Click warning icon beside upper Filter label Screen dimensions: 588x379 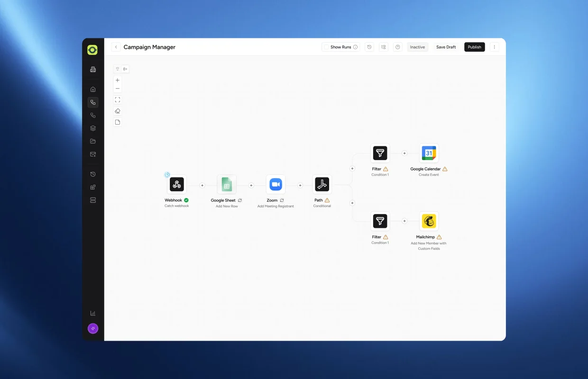click(386, 169)
